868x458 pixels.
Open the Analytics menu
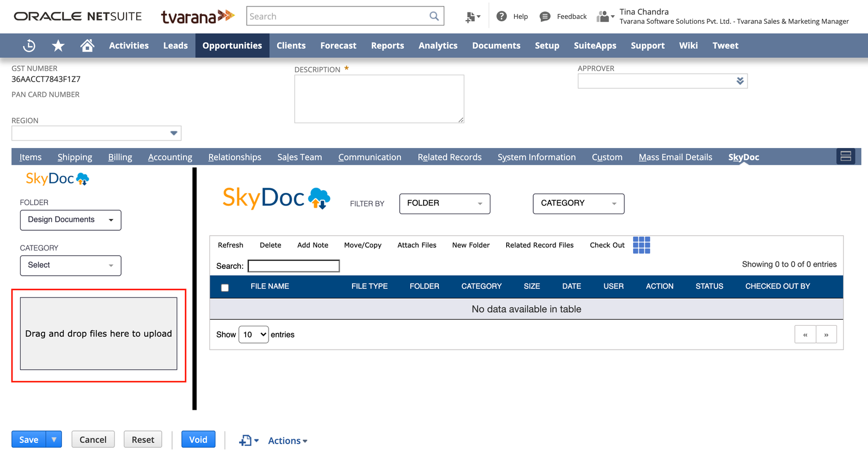(x=438, y=46)
